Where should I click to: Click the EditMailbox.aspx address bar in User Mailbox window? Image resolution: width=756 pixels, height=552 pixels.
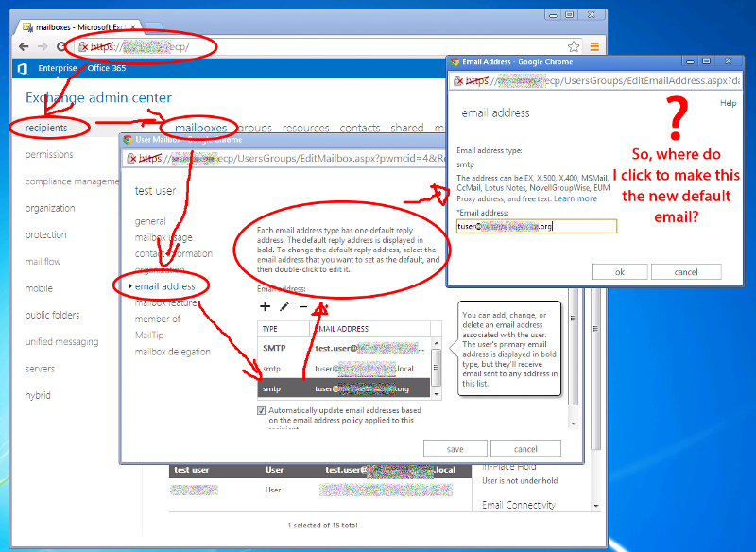pos(286,158)
